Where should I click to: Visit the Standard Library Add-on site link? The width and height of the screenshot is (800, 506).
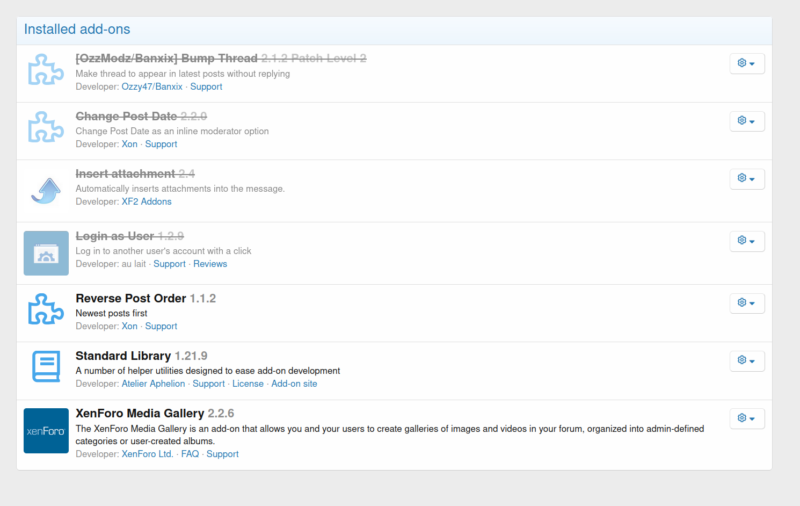(x=294, y=384)
